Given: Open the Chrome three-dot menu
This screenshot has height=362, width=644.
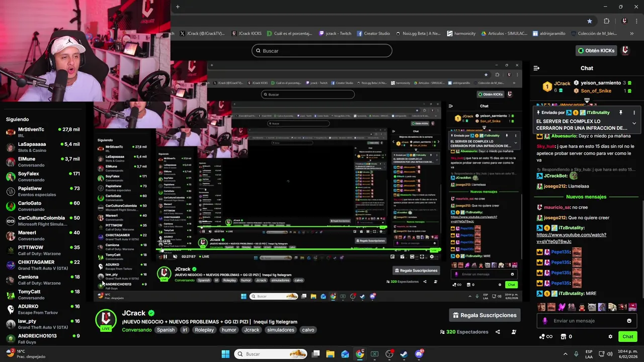Looking at the screenshot, I should pos(636,21).
